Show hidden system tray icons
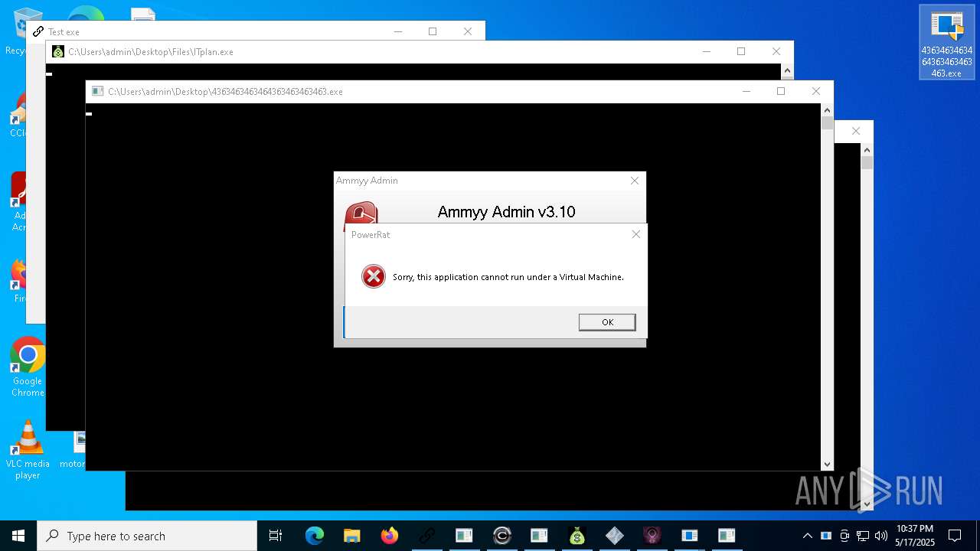980x551 pixels. (807, 536)
